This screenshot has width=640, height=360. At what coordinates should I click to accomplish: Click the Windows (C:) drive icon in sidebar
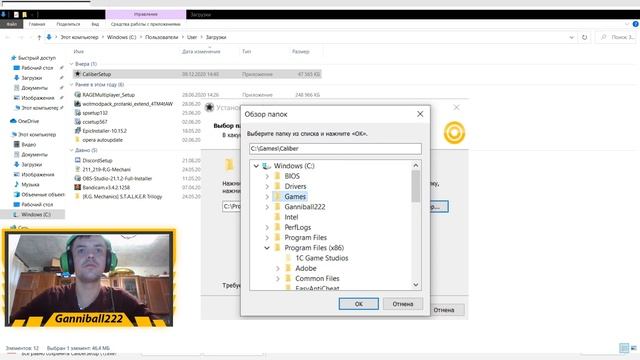(16, 214)
